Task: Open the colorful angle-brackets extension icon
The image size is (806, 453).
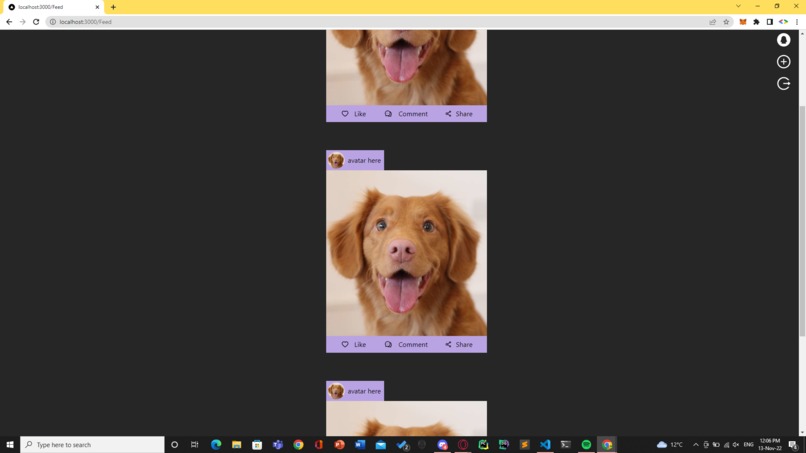Action: (783, 22)
